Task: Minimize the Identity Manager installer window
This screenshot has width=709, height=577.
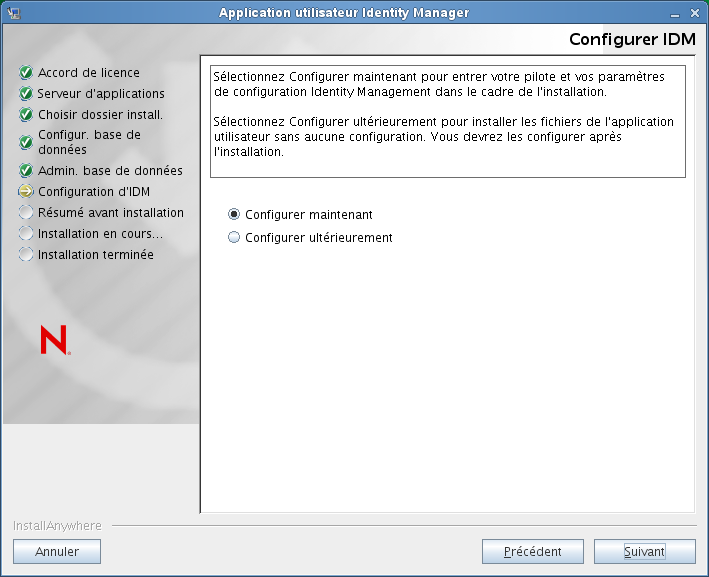Action: point(675,14)
